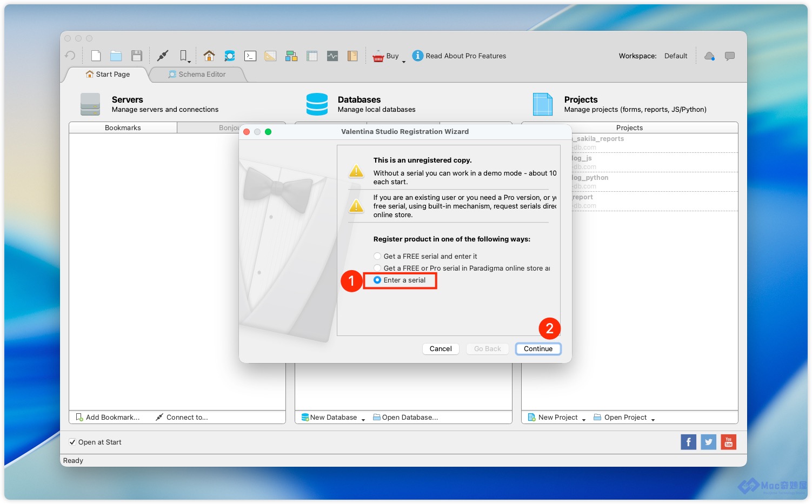Open the diagram editor toolbar icon
Image resolution: width=812 pixels, height=504 pixels.
(291, 56)
